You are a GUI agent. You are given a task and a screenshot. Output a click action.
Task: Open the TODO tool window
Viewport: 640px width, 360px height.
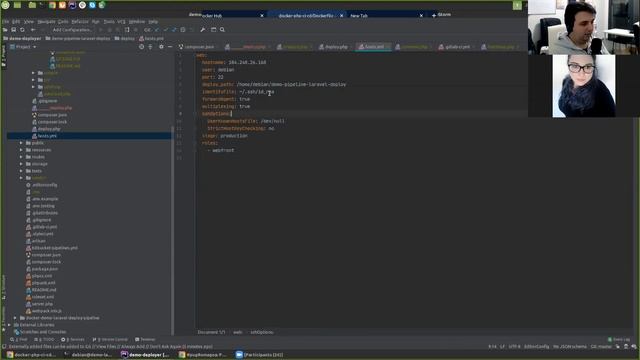[x=44, y=340]
